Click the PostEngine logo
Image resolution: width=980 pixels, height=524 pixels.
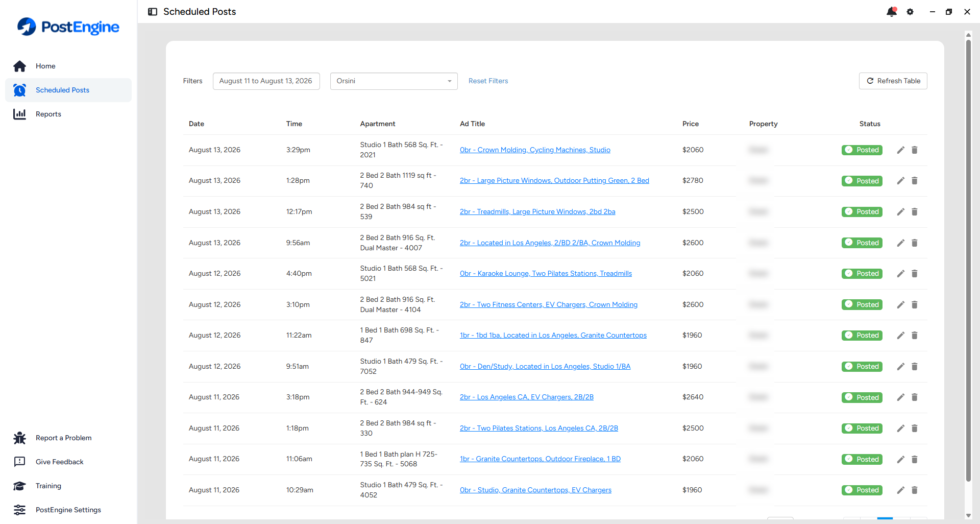(68, 27)
